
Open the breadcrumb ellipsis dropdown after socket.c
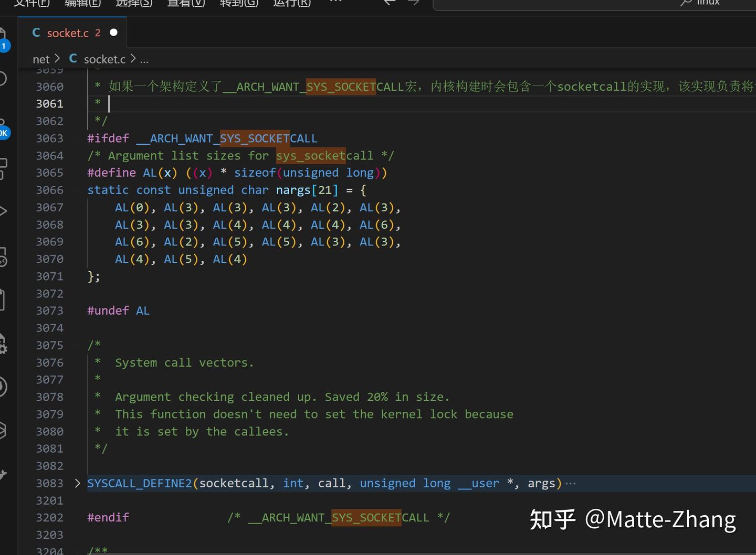coord(144,59)
